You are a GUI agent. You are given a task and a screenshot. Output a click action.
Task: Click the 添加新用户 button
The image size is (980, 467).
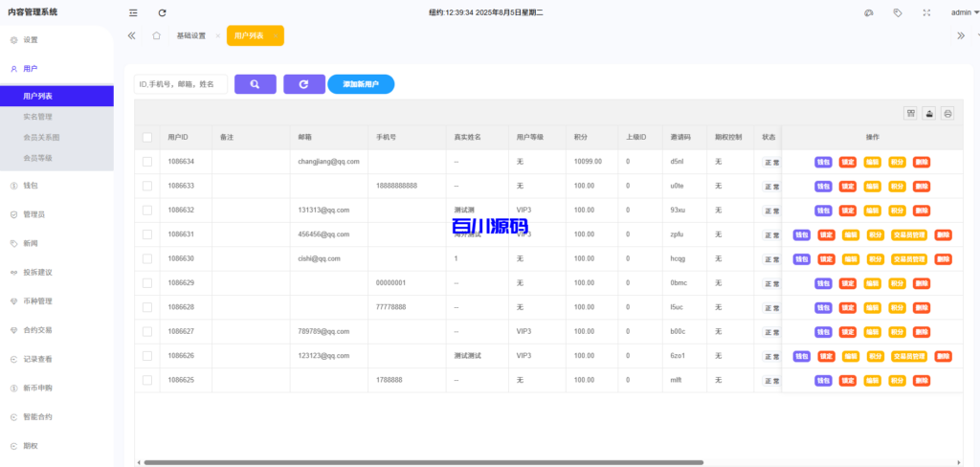(x=361, y=84)
